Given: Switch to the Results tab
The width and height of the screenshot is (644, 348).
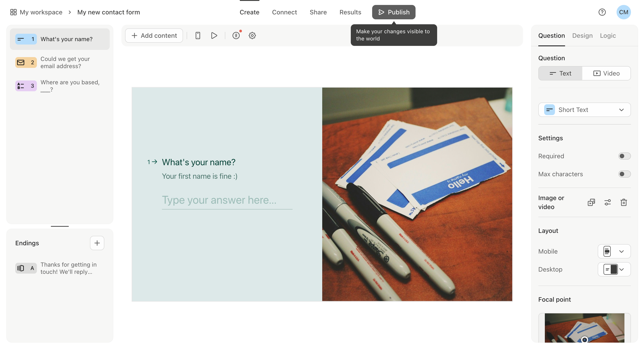Looking at the screenshot, I should coord(350,12).
